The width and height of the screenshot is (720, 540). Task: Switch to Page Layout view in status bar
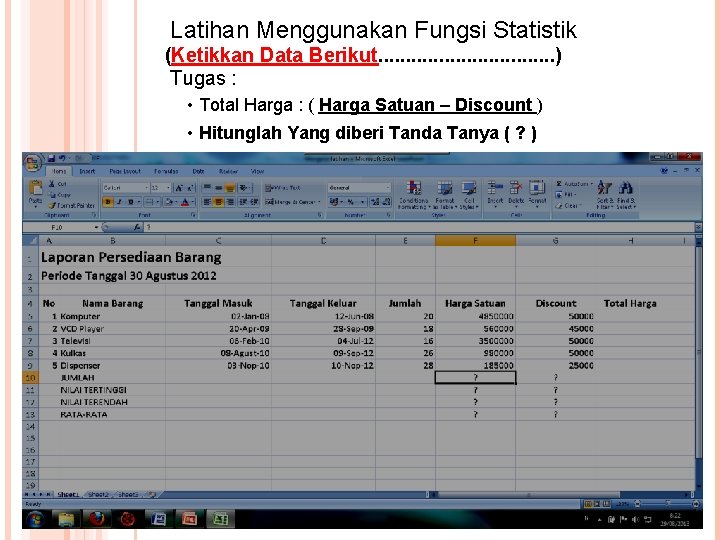click(x=597, y=504)
